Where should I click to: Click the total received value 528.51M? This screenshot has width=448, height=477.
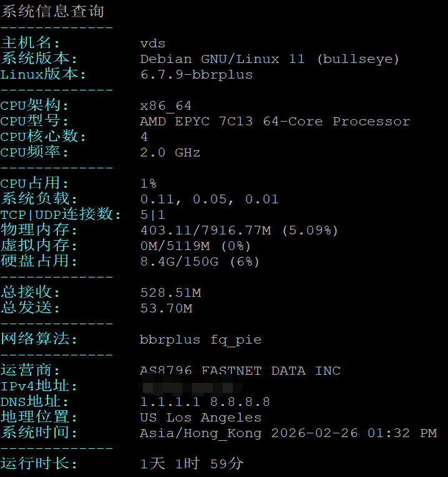pyautogui.click(x=170, y=292)
